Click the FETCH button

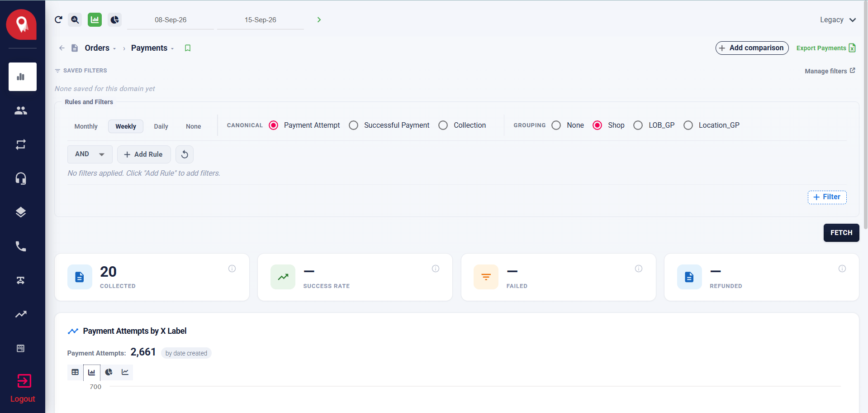[x=841, y=233]
